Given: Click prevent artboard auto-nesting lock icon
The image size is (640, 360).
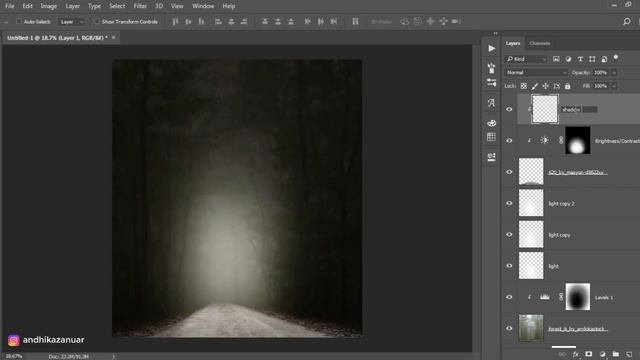Looking at the screenshot, I should coord(557,86).
